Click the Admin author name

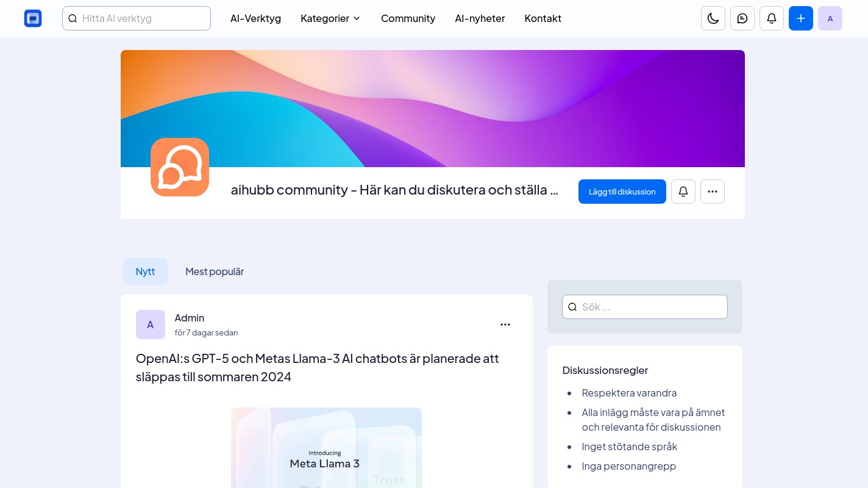click(x=190, y=318)
